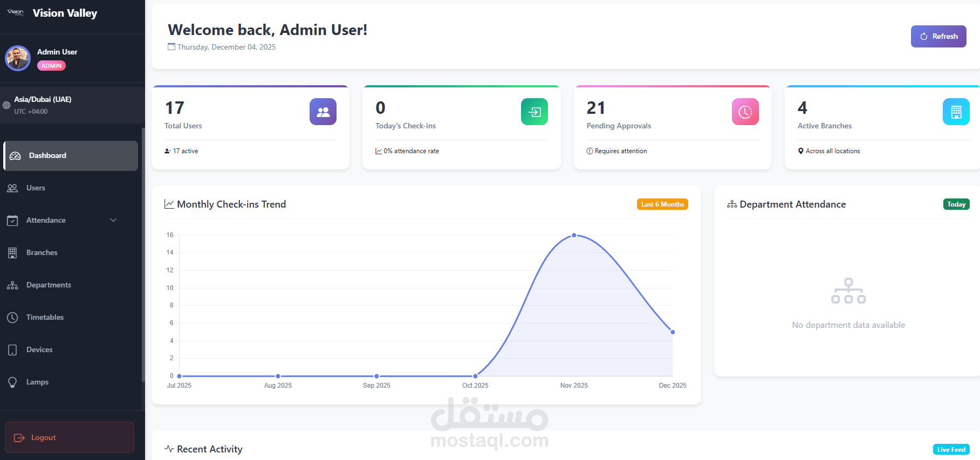This screenshot has width=980, height=460.
Task: Click the globe icon beside Asia/Dubai timezone
Action: [6, 105]
